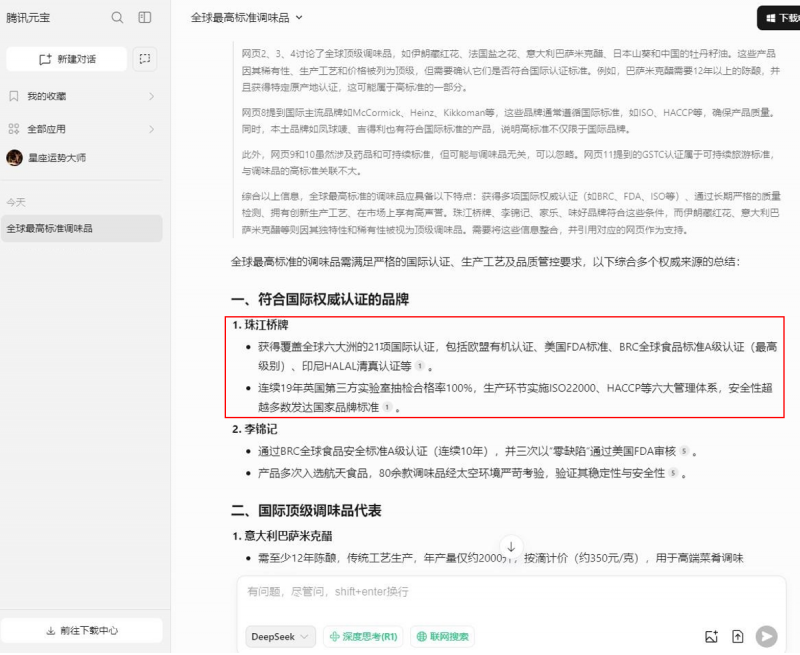Click the screenshot capture icon beside 新建对话
Viewport: 800px width, 655px height.
[x=145, y=59]
